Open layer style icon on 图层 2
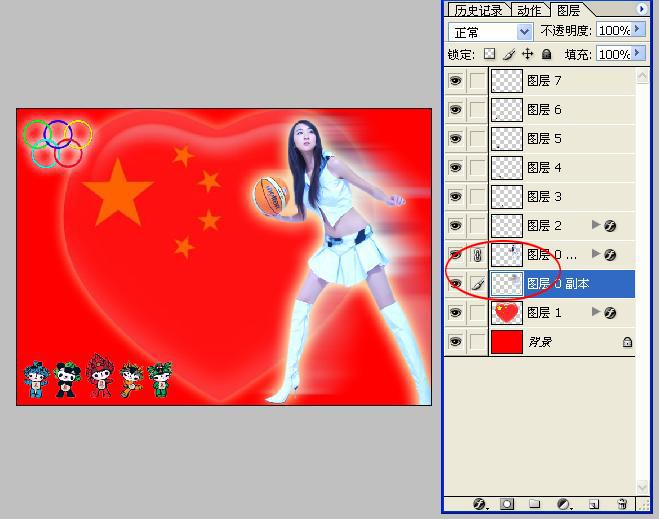659x519 pixels. (610, 226)
